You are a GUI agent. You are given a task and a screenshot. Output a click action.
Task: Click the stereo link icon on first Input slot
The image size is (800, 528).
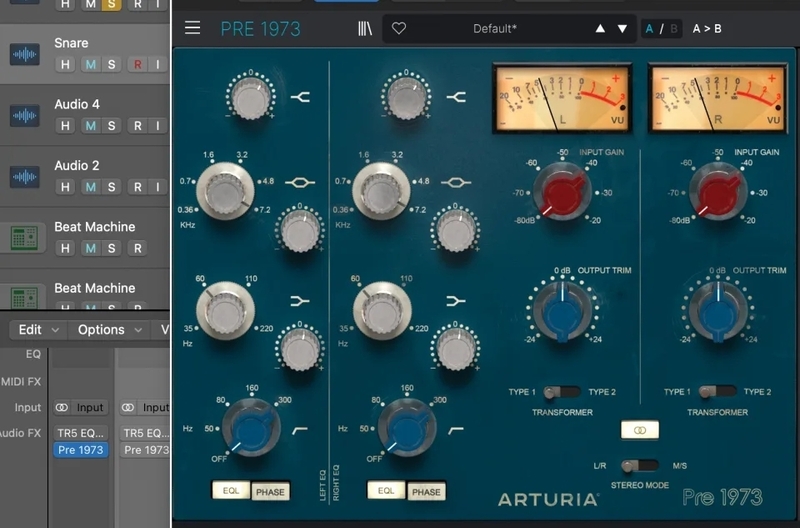tap(62, 408)
